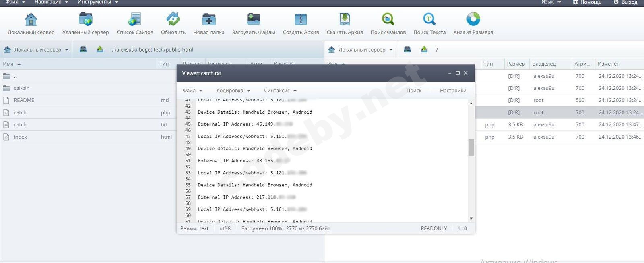Open the Инструменты menu
The width and height of the screenshot is (644, 263).
[x=98, y=2]
